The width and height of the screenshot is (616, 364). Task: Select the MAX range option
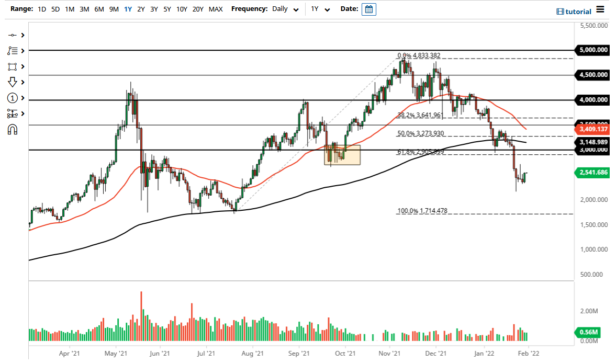(216, 9)
